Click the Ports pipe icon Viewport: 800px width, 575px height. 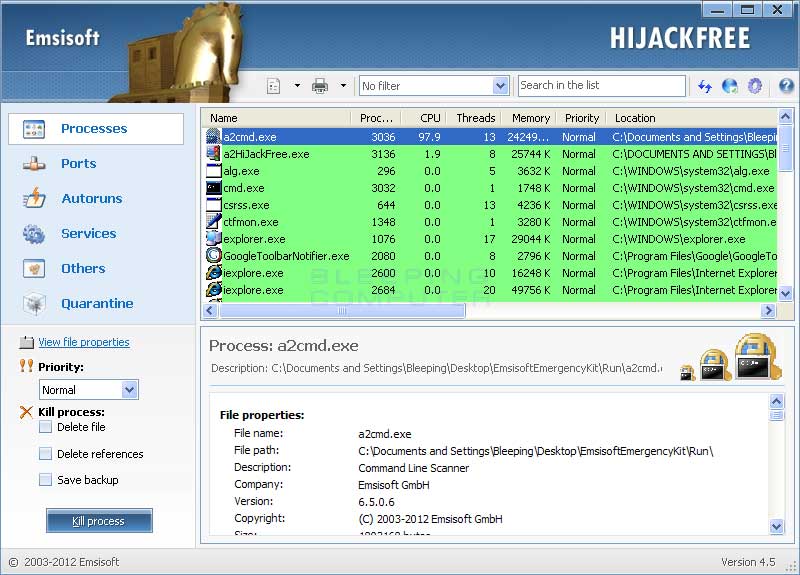[x=34, y=164]
